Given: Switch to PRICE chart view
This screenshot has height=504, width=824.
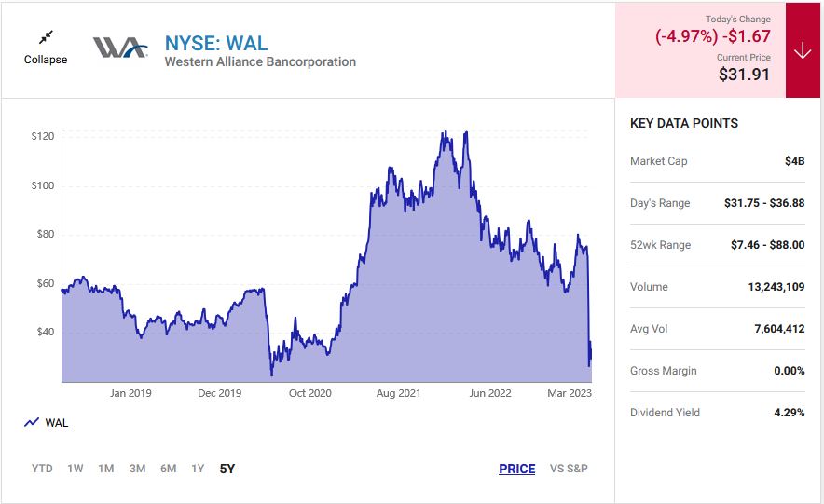Looking at the screenshot, I should coord(516,469).
